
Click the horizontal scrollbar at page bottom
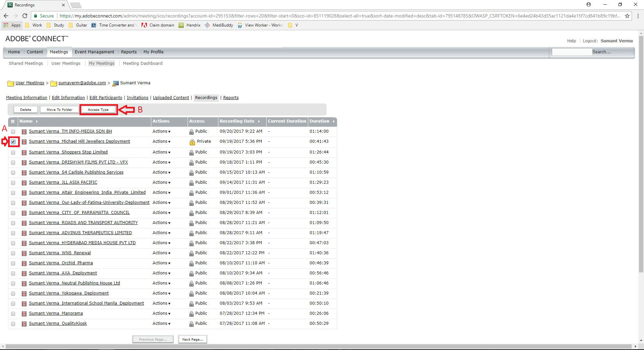pos(319,347)
